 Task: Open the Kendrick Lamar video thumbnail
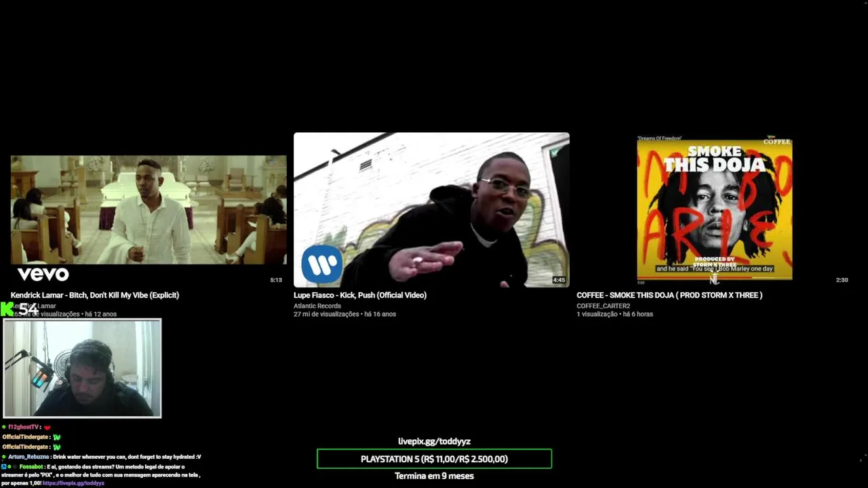tap(149, 210)
